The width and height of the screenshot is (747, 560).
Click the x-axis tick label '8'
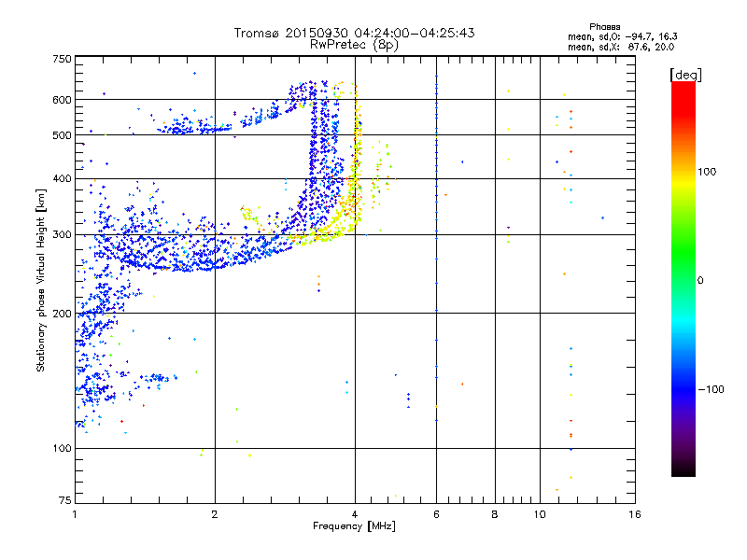[x=495, y=514]
